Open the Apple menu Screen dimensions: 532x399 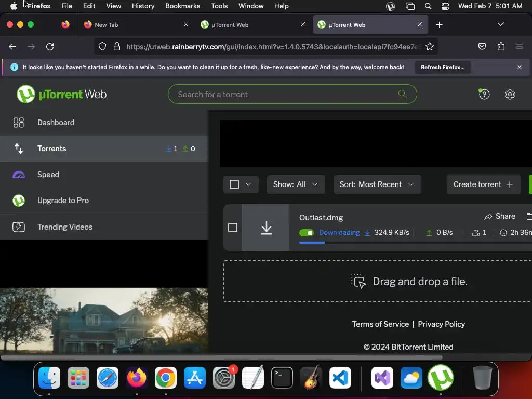[x=14, y=6]
